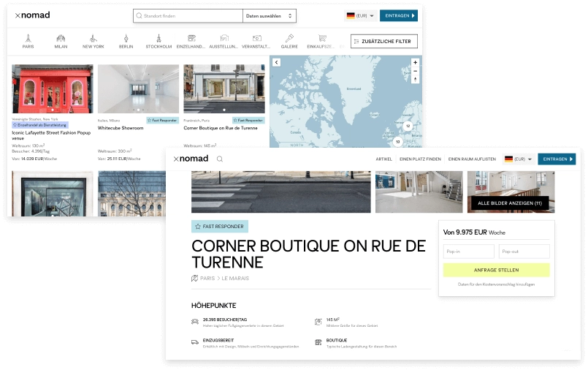The image size is (588, 370).
Task: Click in the Standort finden search field
Action: click(x=188, y=16)
